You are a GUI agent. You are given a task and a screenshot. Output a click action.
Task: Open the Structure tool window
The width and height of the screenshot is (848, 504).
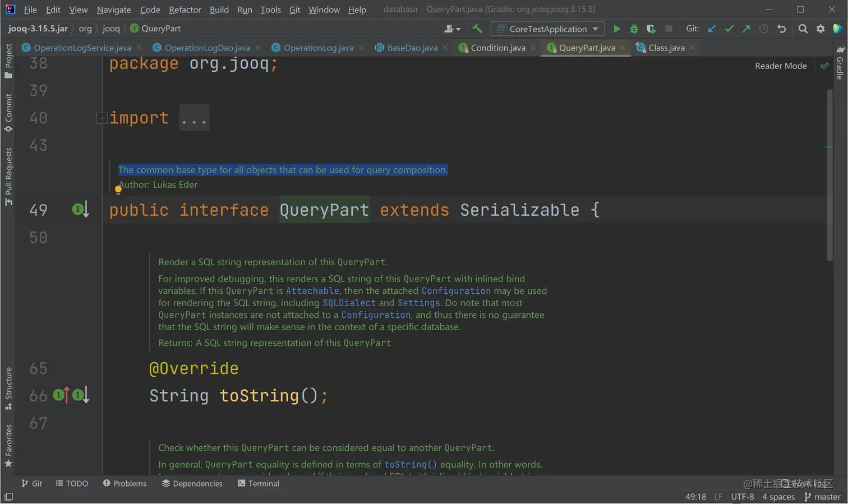coord(8,388)
